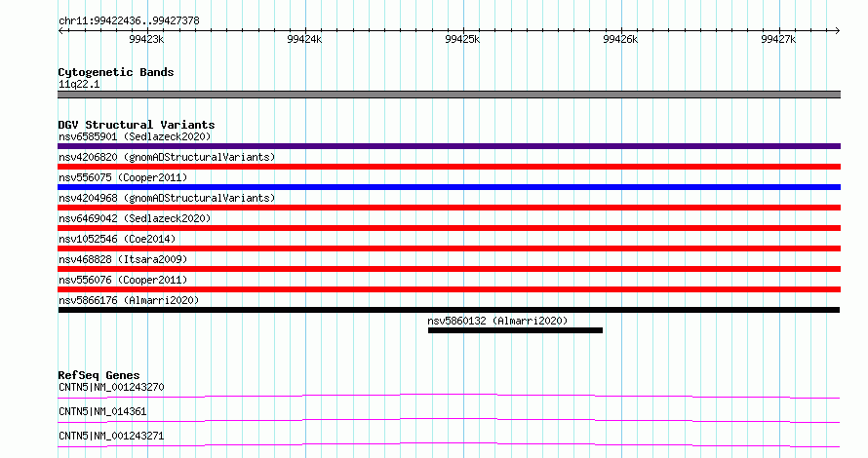Click the black bar under nsv5866176

[449, 310]
